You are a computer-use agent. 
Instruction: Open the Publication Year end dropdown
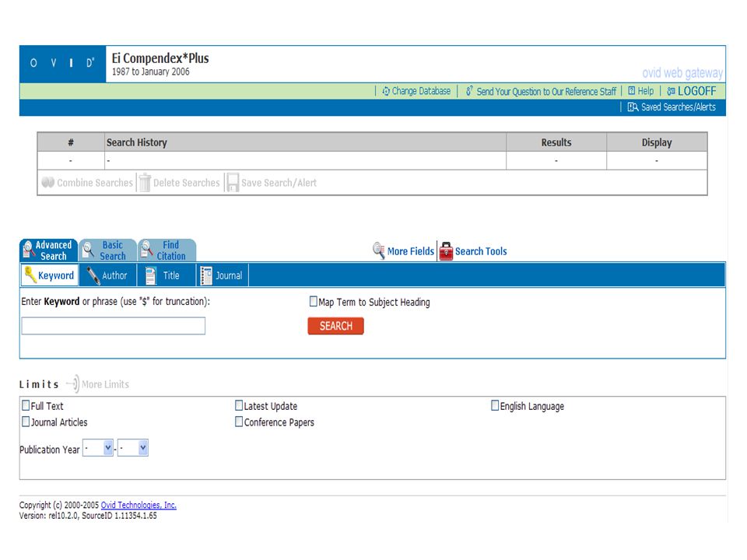(x=133, y=448)
